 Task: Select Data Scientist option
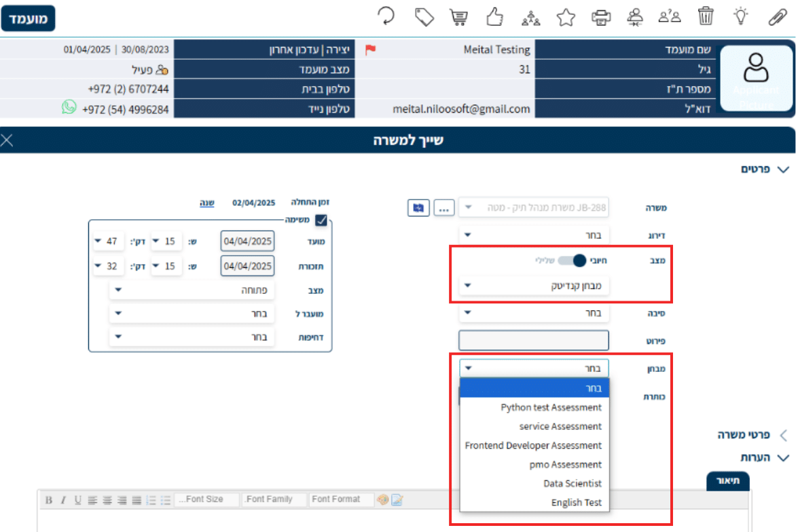(534, 483)
